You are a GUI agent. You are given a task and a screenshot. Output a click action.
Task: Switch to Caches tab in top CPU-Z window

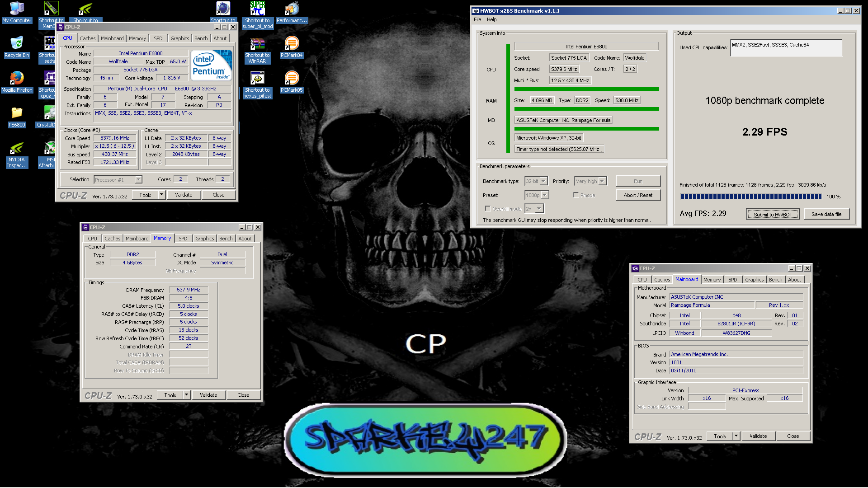click(x=88, y=38)
